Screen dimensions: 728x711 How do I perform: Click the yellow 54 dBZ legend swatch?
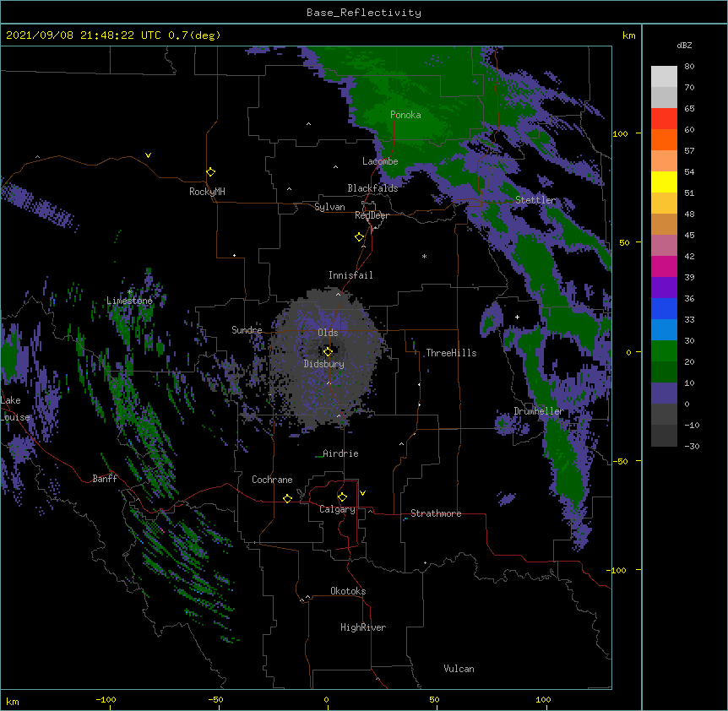[664, 182]
